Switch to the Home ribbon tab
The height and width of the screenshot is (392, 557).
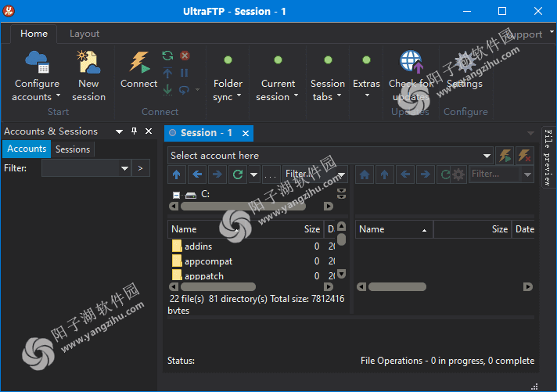pos(34,34)
